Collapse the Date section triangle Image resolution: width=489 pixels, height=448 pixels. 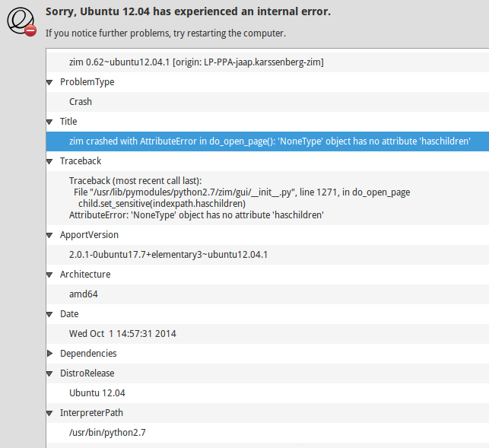click(x=49, y=314)
